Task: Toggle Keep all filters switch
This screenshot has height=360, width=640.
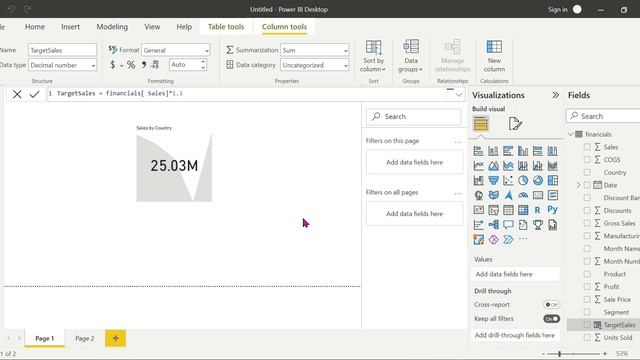Action: [x=551, y=319]
